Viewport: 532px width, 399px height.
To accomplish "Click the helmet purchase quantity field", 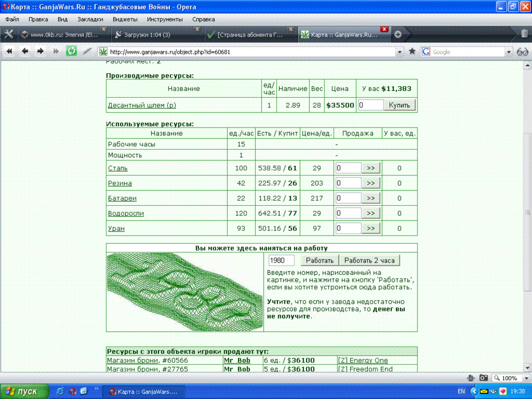I will 371,105.
